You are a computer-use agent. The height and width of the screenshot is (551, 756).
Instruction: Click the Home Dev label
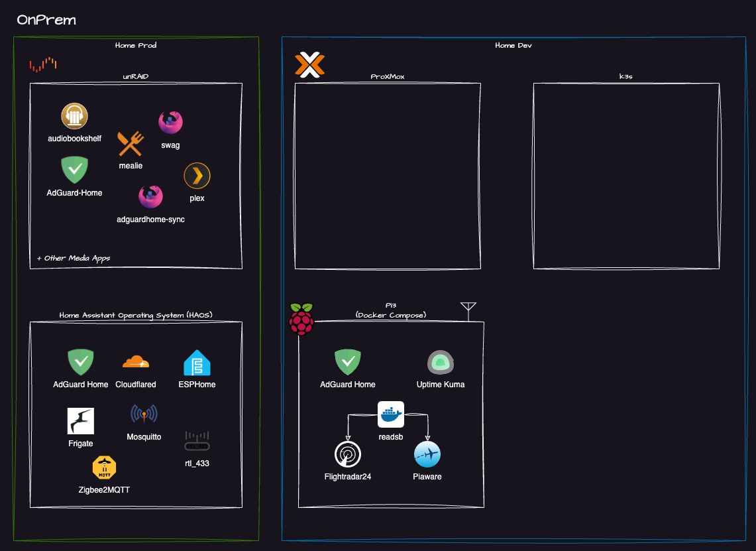(513, 45)
